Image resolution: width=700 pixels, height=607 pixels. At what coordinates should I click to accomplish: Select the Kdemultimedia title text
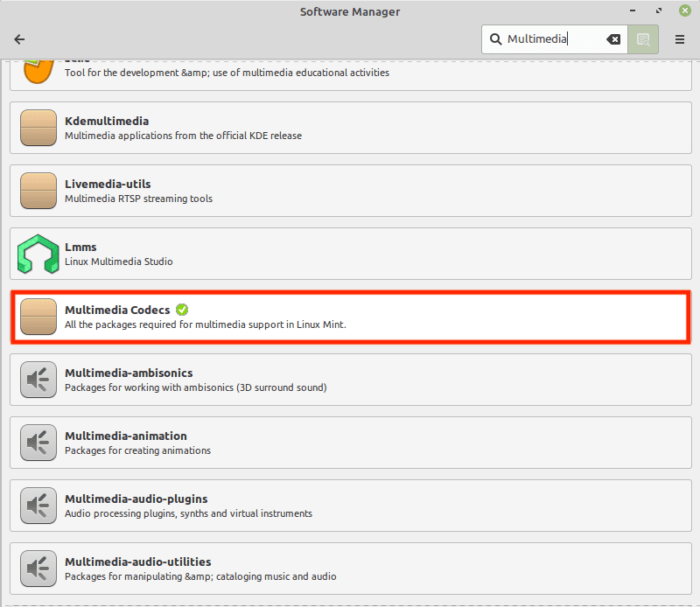(x=107, y=121)
